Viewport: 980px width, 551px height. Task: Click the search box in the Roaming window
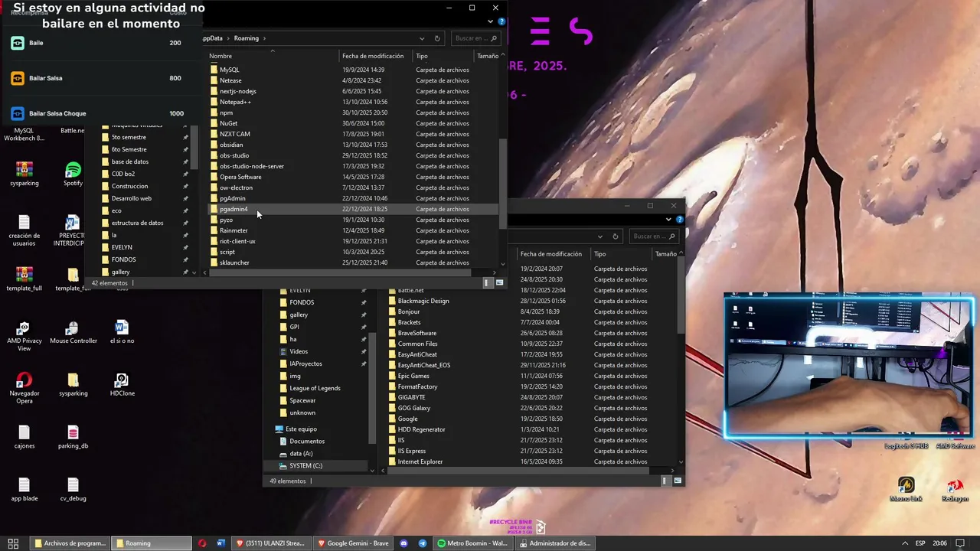pos(476,38)
